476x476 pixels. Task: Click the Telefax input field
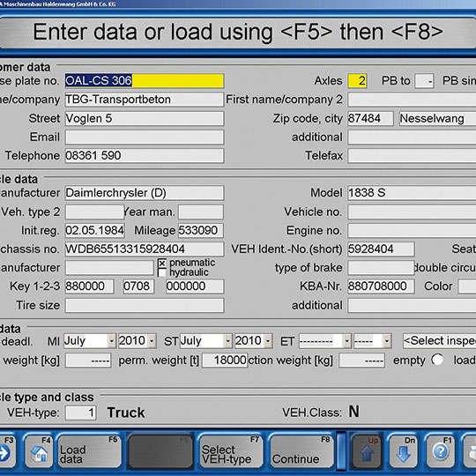click(412, 156)
